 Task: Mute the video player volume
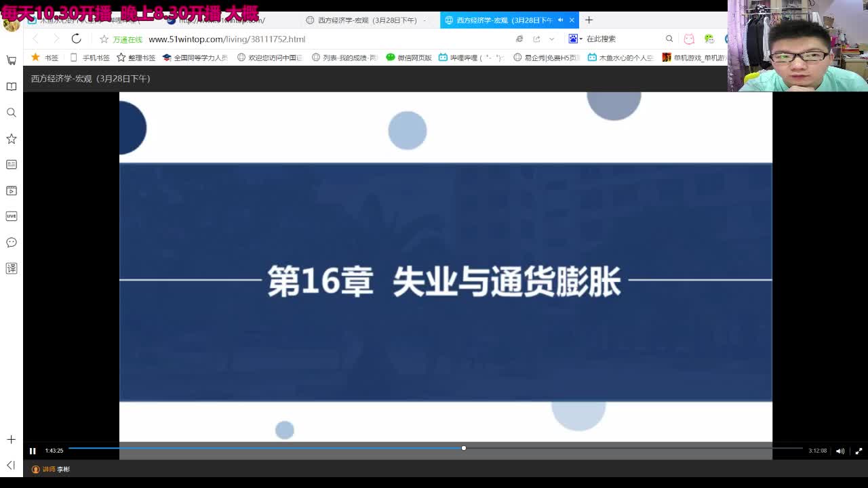point(840,451)
